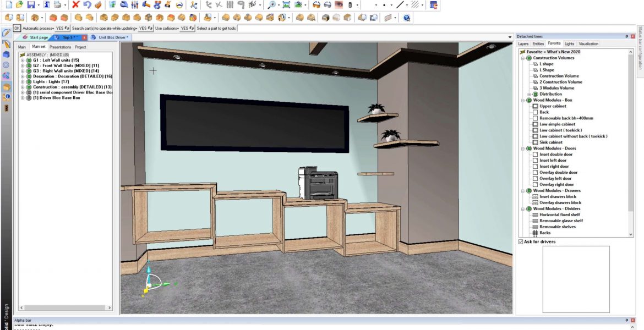Click the blue cube tool in the left sidebar
644x330 pixels.
pyautogui.click(x=6, y=54)
